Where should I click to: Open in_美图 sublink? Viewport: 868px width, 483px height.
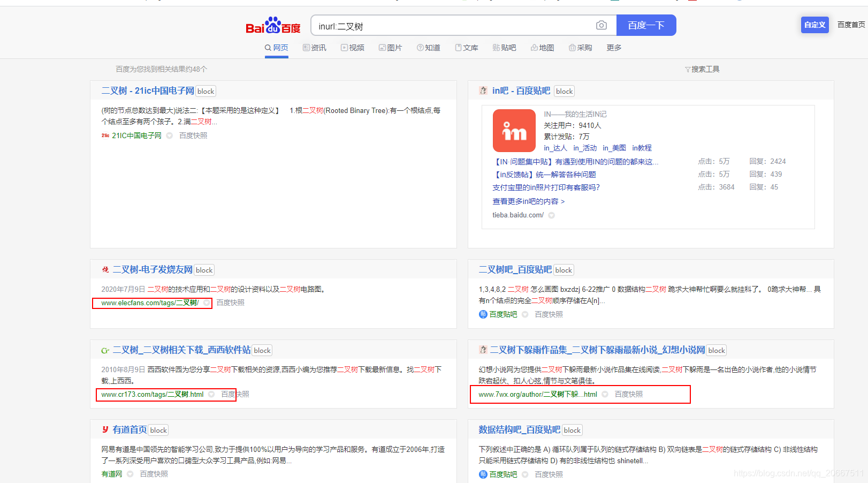tap(614, 148)
